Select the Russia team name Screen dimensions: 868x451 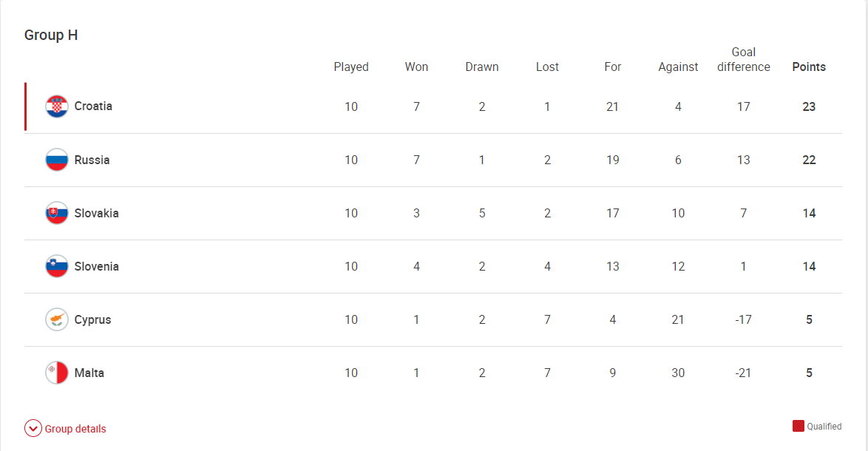click(x=92, y=160)
